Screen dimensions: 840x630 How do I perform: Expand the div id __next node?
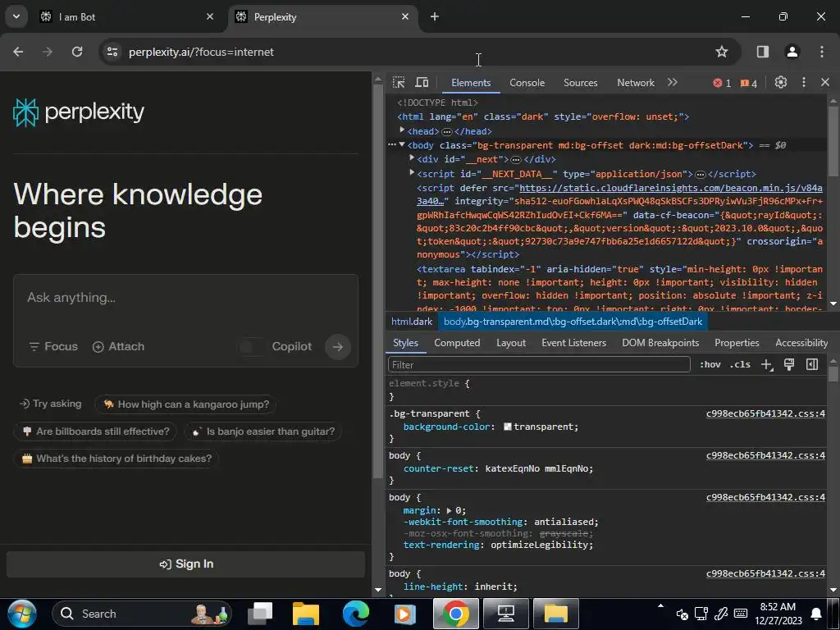(412, 158)
